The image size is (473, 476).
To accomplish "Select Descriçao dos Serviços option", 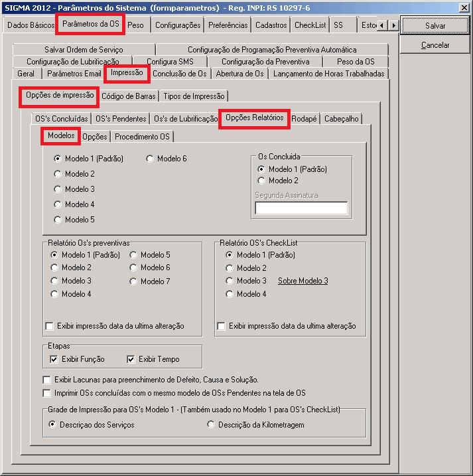I will point(92,425).
